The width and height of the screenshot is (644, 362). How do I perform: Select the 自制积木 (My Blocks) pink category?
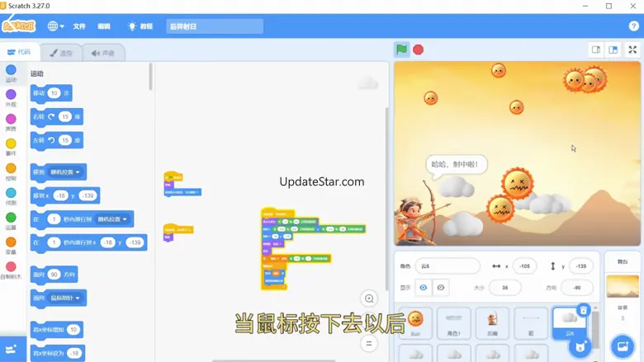click(11, 270)
